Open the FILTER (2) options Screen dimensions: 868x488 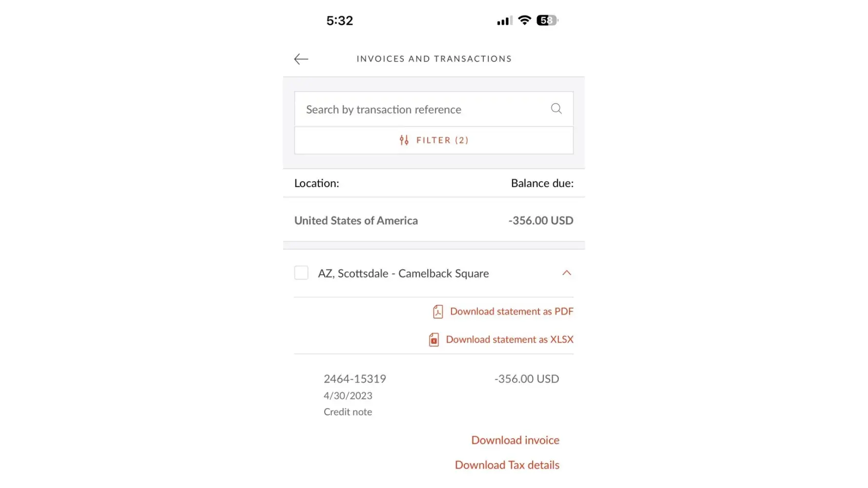[x=442, y=141]
